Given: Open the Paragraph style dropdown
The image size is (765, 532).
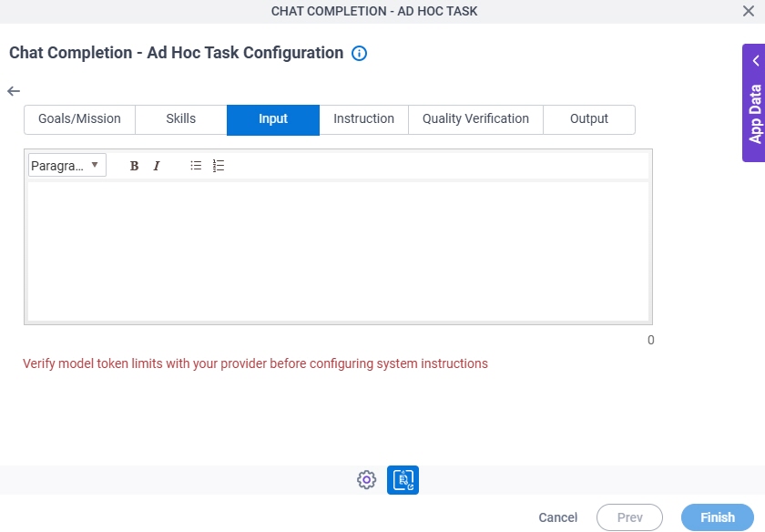Looking at the screenshot, I should (66, 166).
